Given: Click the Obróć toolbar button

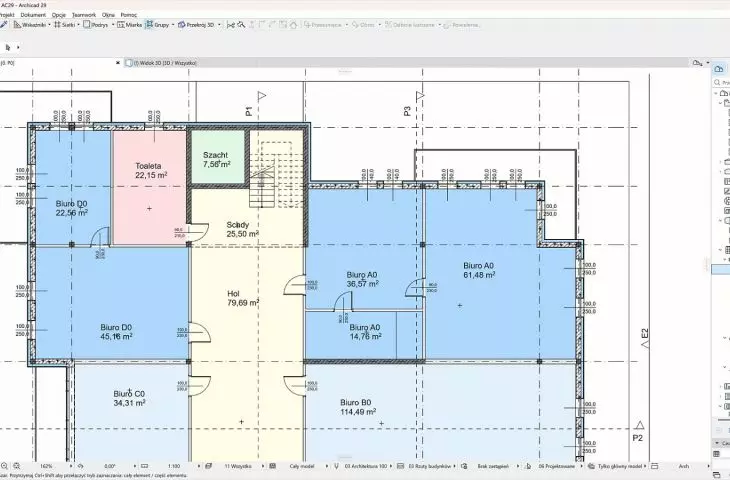Looking at the screenshot, I should [363, 25].
